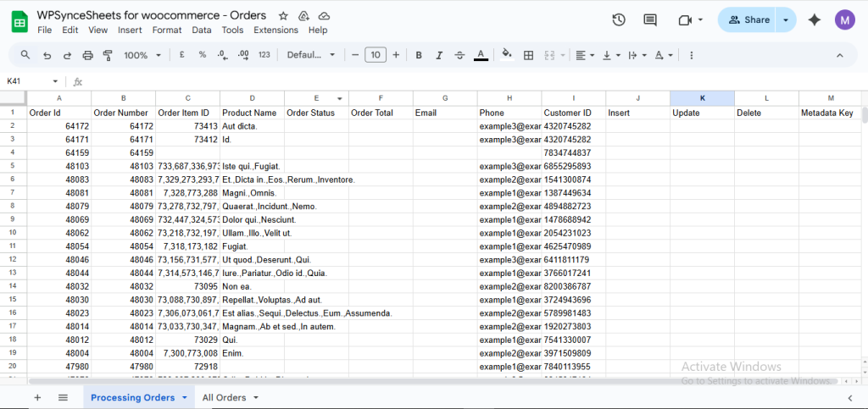Screen dimensions: 868x409
Task: Open the side panel arrow
Action: pyautogui.click(x=850, y=397)
